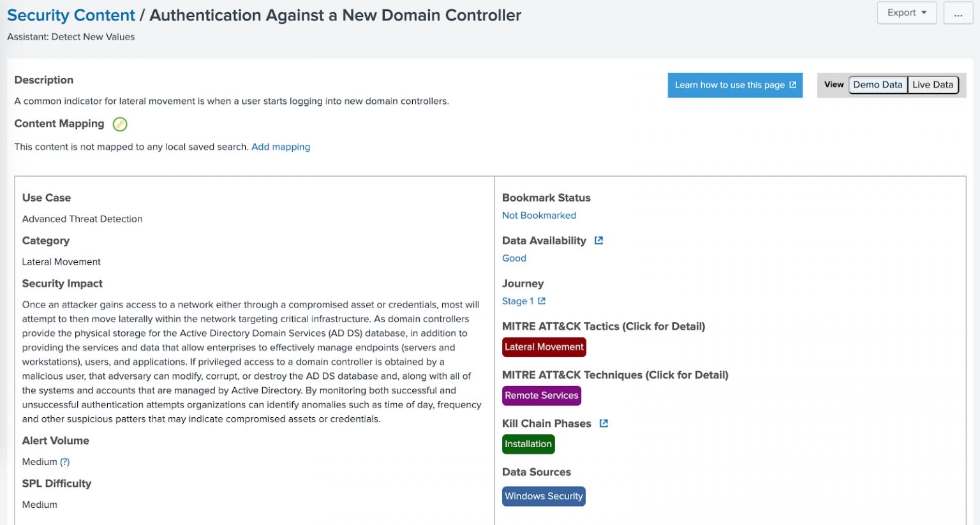Viewport: 980px width, 525px height.
Task: Navigate to Security Content breadcrumb
Action: pyautogui.click(x=71, y=15)
